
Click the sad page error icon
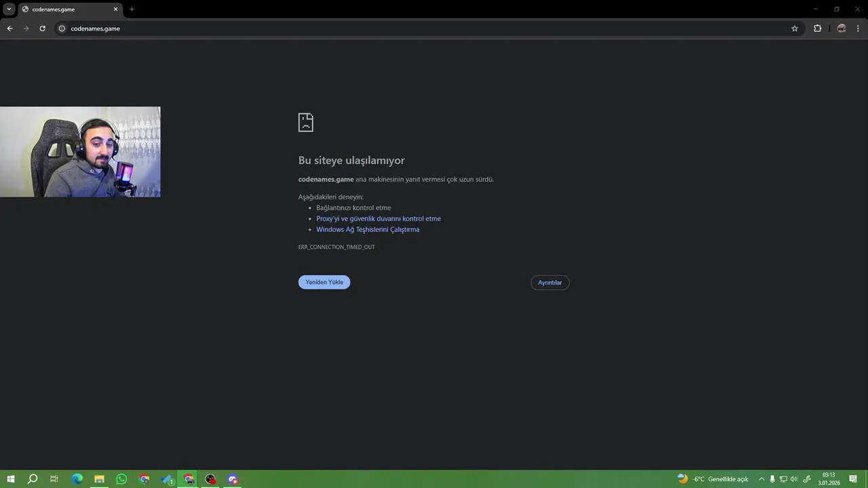point(306,122)
